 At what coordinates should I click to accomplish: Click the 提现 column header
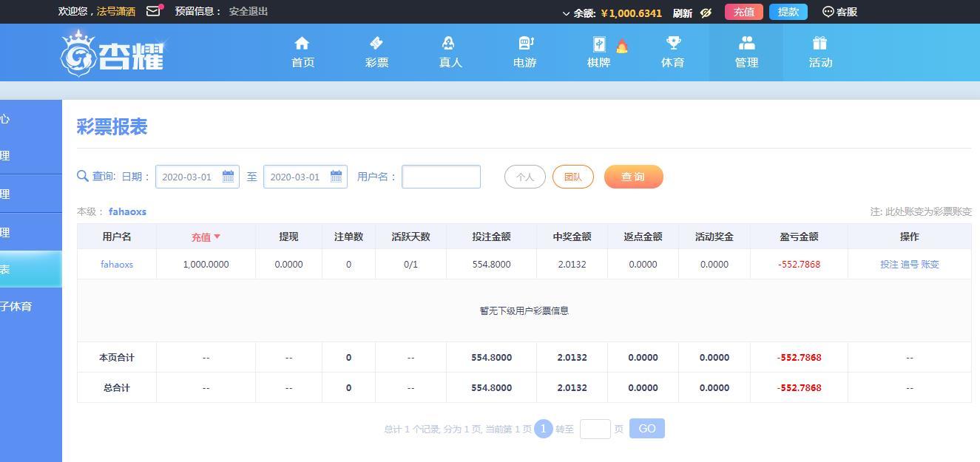click(x=288, y=237)
